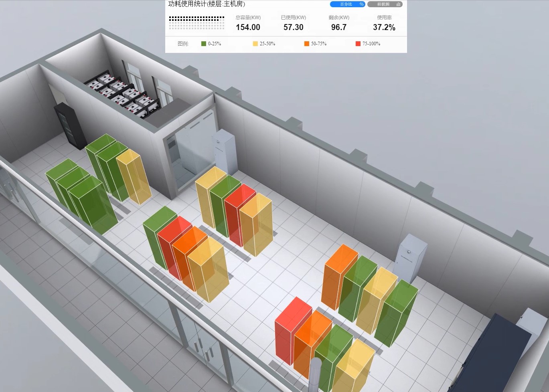Click the red 75-100% legend swatch
Screen dimensions: 549x392
[x=358, y=44]
